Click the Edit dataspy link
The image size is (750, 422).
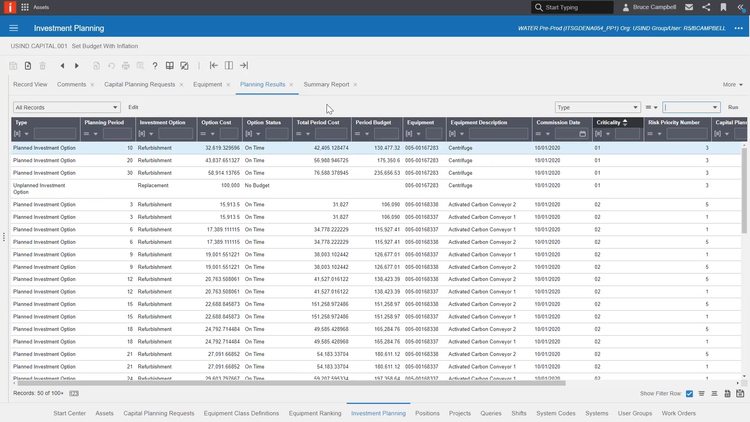pyautogui.click(x=133, y=107)
